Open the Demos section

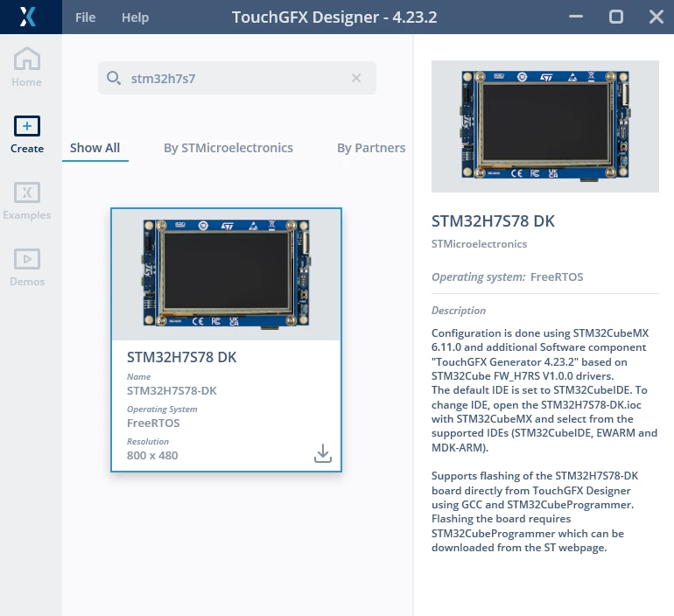[26, 267]
